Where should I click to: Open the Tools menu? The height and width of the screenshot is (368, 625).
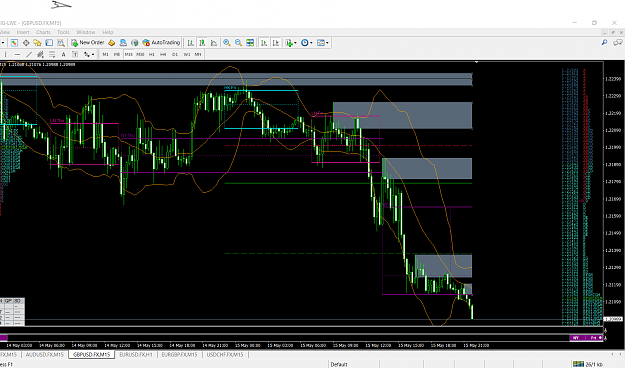(63, 32)
